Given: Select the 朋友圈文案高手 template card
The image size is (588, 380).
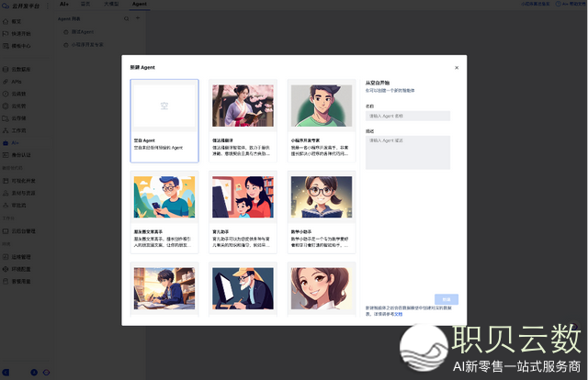Looking at the screenshot, I should pos(164,210).
